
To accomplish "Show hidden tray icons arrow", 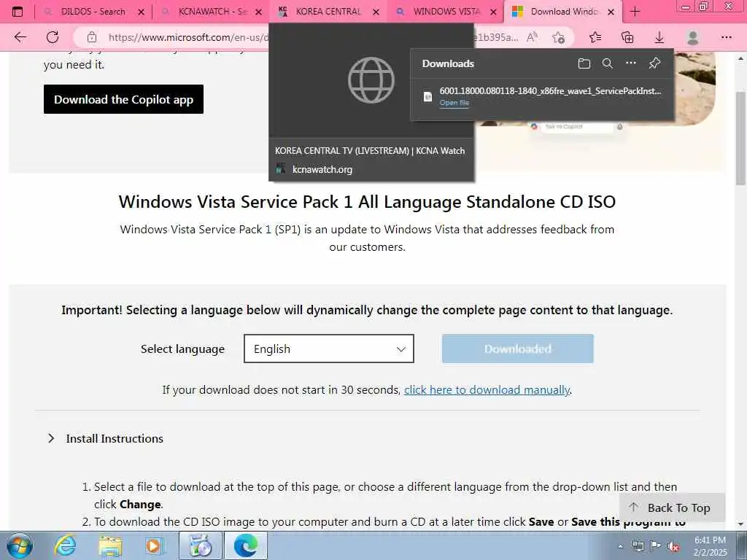I will click(x=620, y=546).
